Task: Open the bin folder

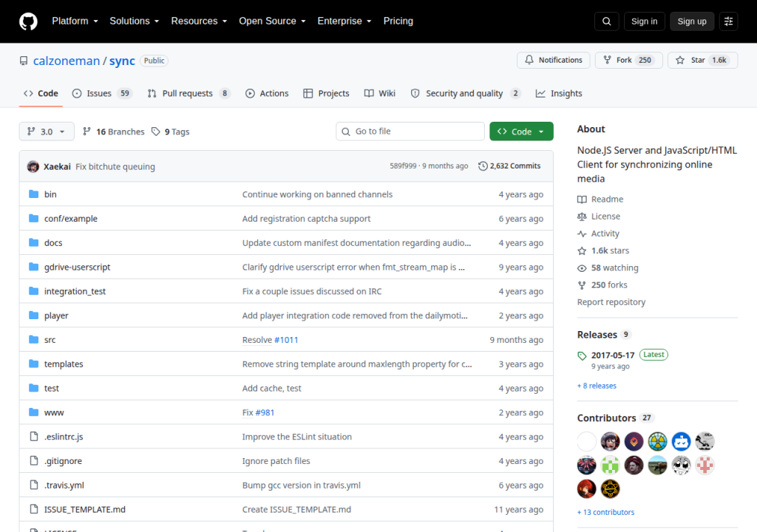Action: pyautogui.click(x=50, y=194)
